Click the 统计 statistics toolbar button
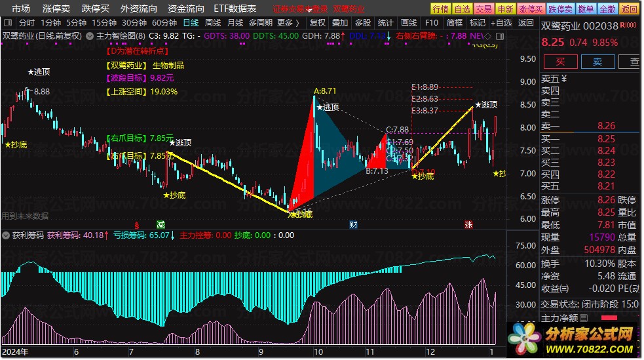Viewport: 644px width, 360px height. 385,23
